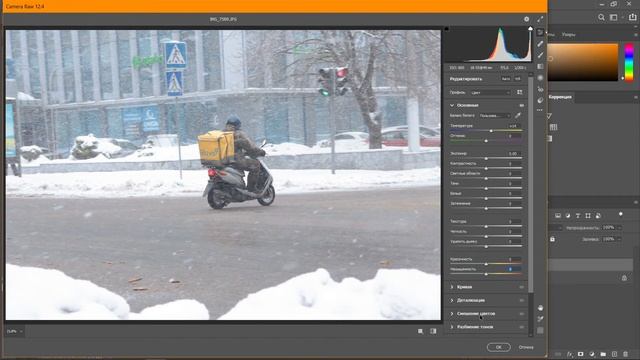Select the Hand tool in Camera Raw
Screen dimensions: 640x360
click(x=540, y=308)
